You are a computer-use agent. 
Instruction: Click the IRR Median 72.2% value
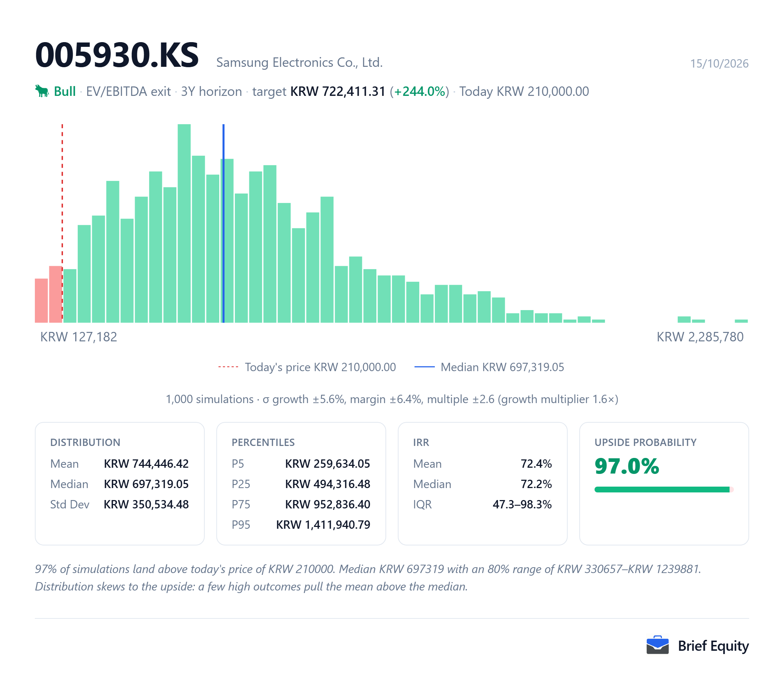pyautogui.click(x=536, y=484)
